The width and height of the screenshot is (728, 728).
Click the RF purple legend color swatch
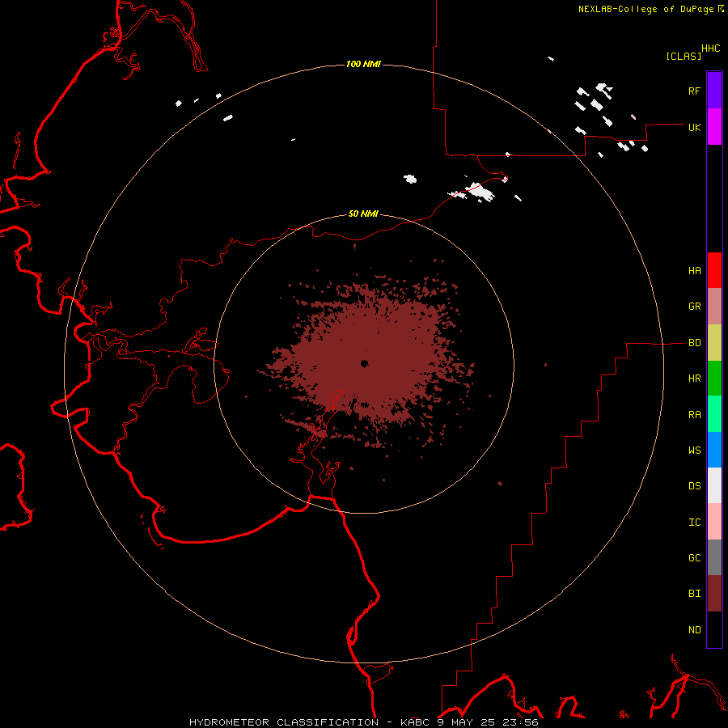[x=714, y=91]
